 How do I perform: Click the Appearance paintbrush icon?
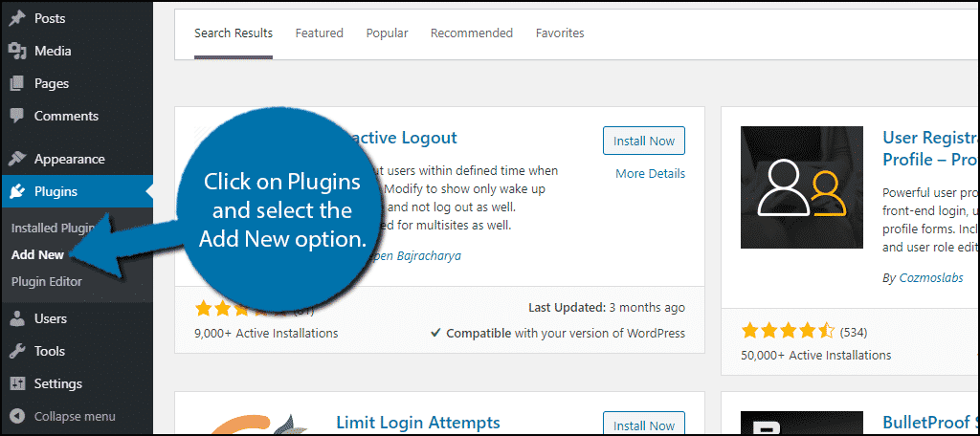click(x=17, y=159)
